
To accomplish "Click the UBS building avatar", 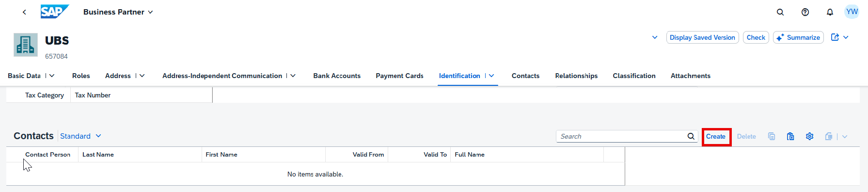I will click(26, 45).
